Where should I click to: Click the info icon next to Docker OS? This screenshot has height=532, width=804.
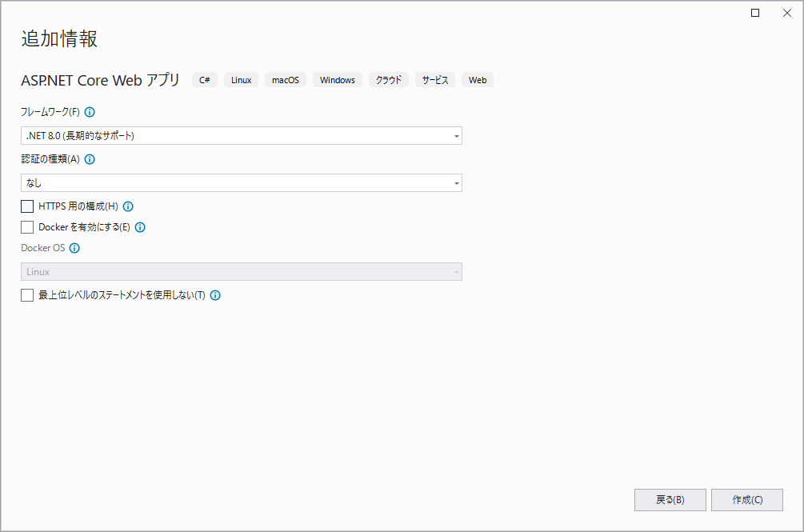[x=75, y=248]
